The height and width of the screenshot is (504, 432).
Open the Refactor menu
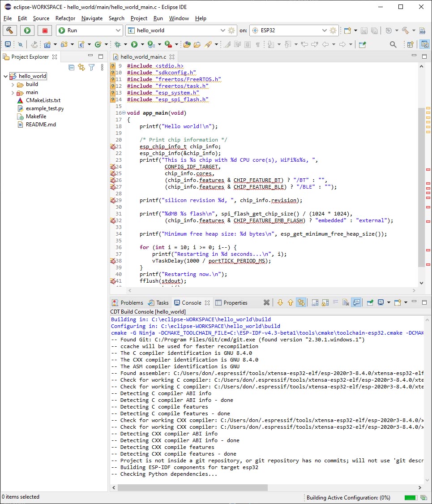click(x=65, y=18)
